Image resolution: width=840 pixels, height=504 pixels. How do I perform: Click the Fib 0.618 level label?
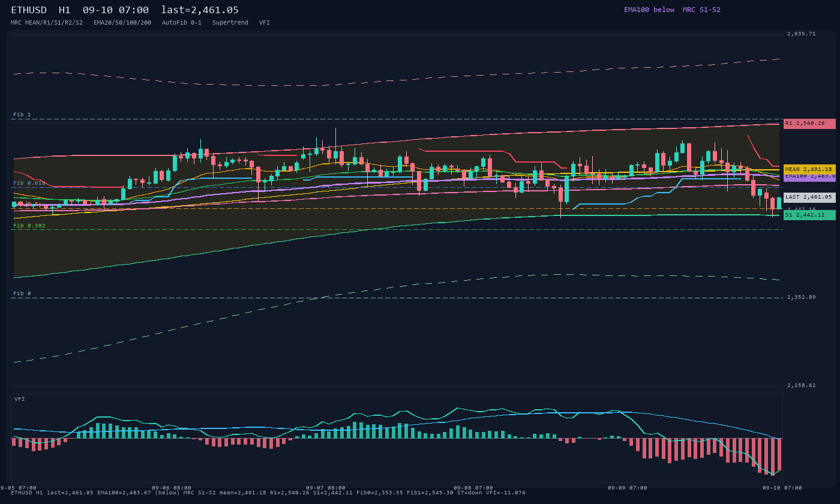click(29, 183)
